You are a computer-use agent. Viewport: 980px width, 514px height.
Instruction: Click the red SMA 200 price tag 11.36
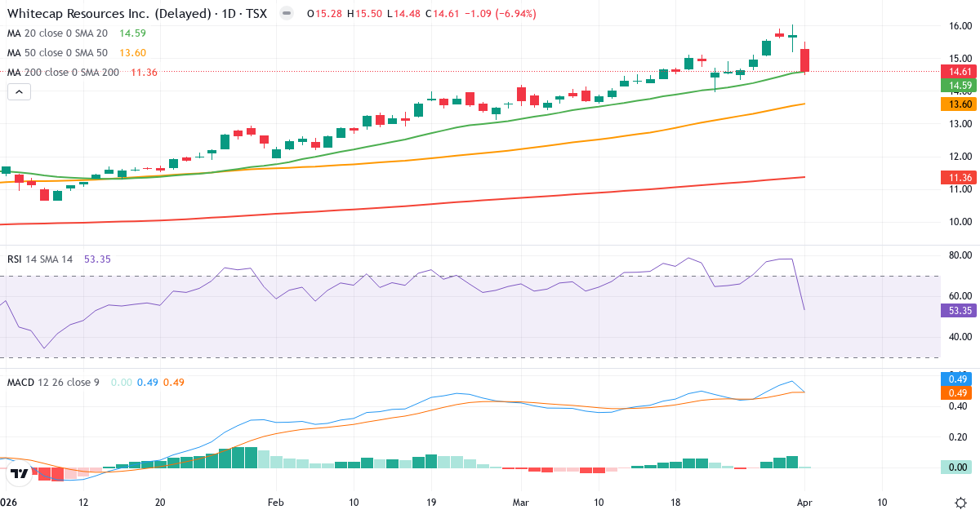(957, 177)
